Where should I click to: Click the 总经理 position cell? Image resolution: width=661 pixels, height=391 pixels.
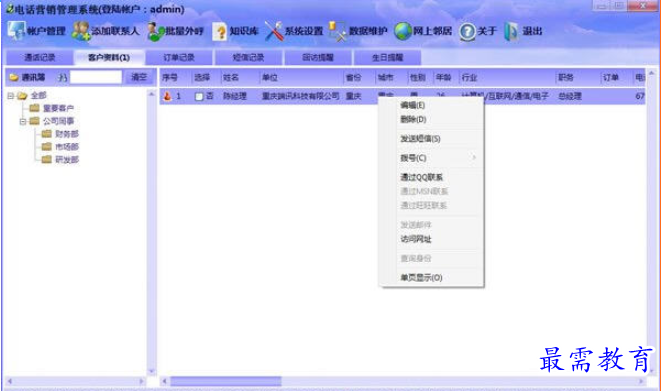pos(570,96)
